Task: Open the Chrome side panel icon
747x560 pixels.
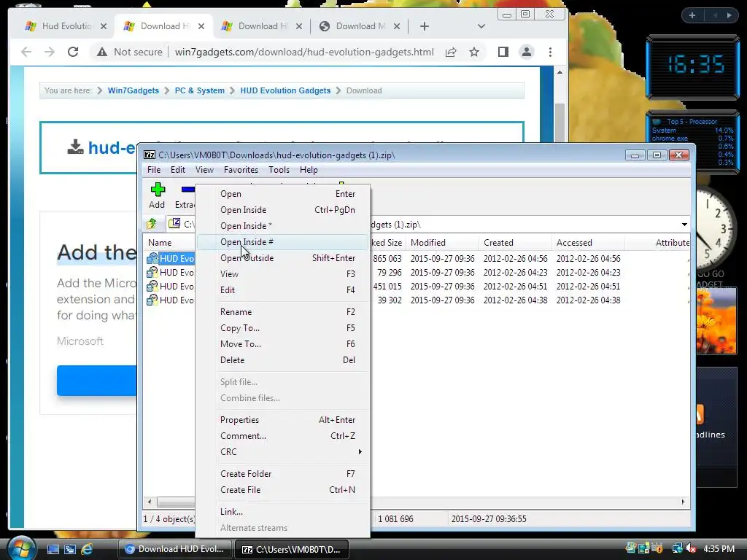Action: 503,52
